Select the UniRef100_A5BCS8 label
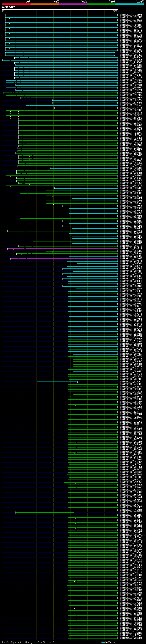 pos(131,42)
